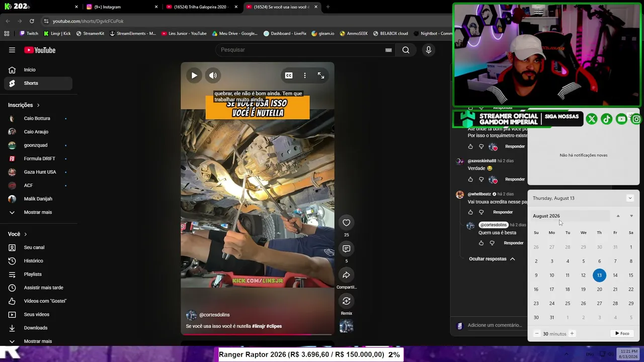The height and width of the screenshot is (362, 644).
Task: Decrease focus time with the minus button
Action: click(x=537, y=334)
